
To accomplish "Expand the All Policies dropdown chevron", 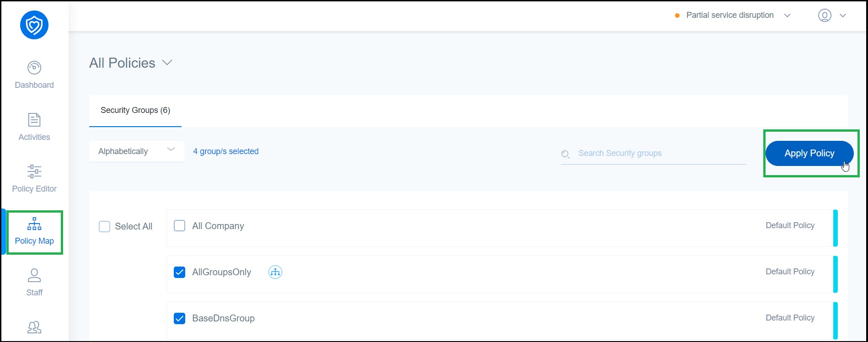I will coord(167,63).
